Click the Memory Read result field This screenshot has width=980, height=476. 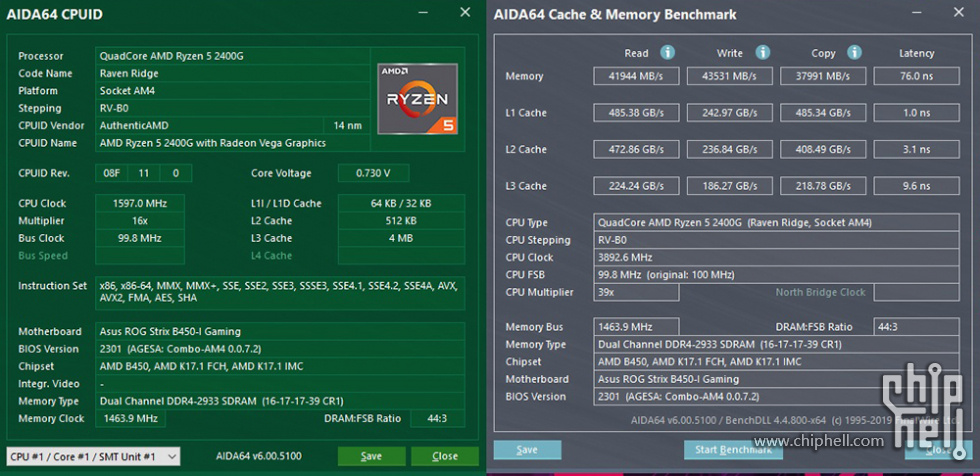636,76
